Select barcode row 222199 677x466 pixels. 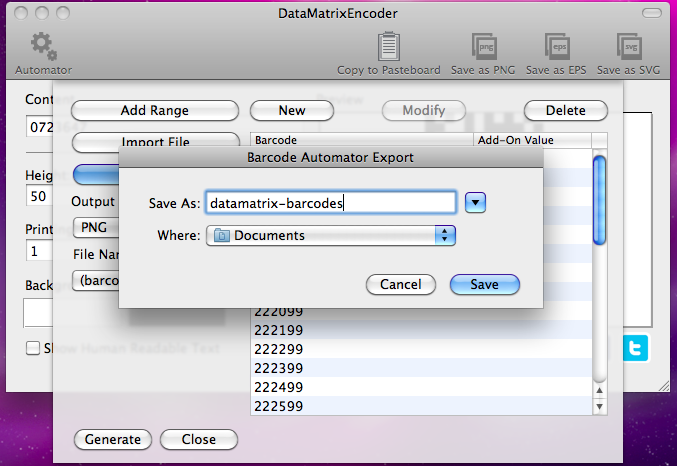tap(421, 330)
